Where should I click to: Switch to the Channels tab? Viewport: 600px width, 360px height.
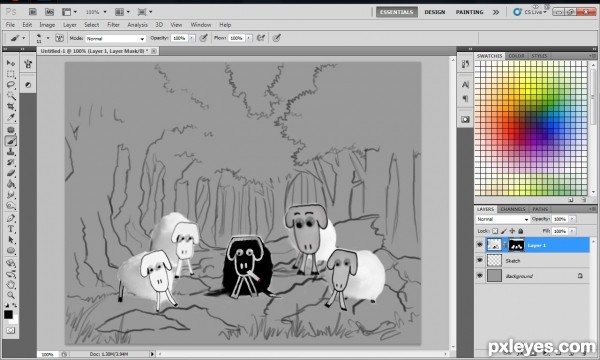point(513,209)
